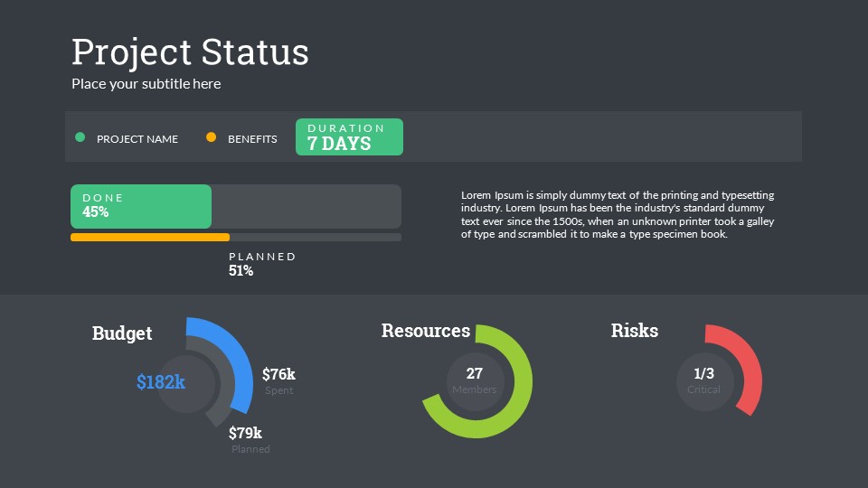Click the subtitle placeholder text
Viewport: 868px width, 488px height.
click(x=146, y=84)
